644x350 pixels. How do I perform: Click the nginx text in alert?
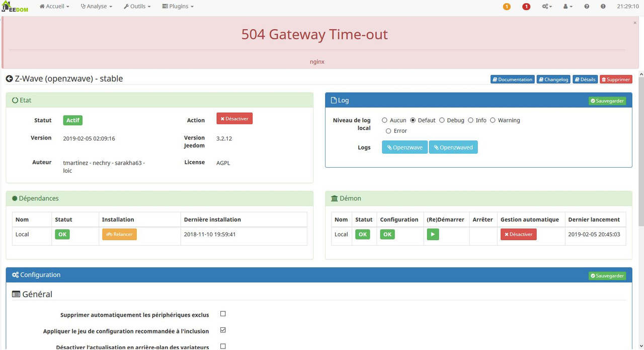pos(317,61)
